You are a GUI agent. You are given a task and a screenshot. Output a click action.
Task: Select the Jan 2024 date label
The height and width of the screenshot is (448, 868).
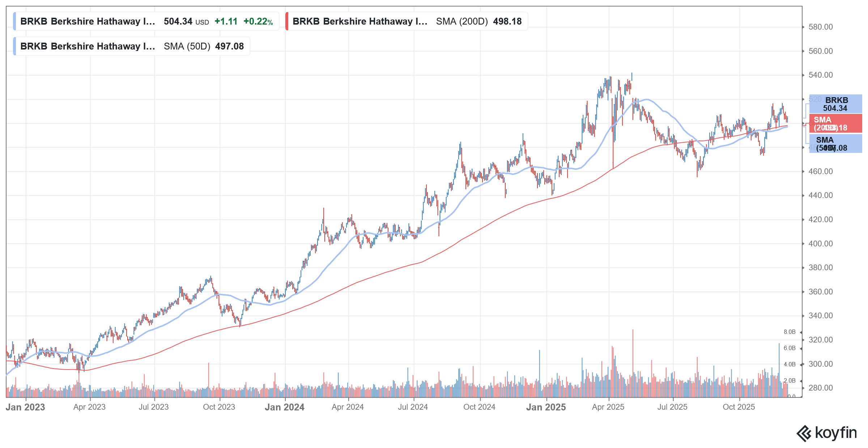point(284,407)
